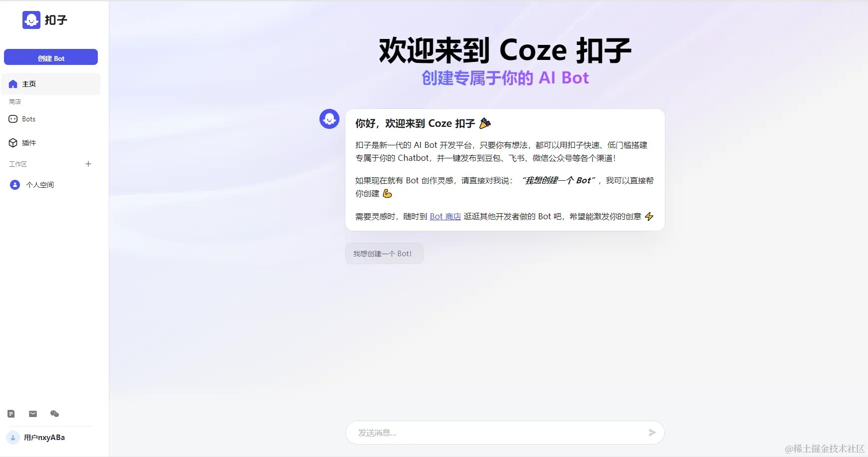Select the home (主页) icon in sidebar

13,83
